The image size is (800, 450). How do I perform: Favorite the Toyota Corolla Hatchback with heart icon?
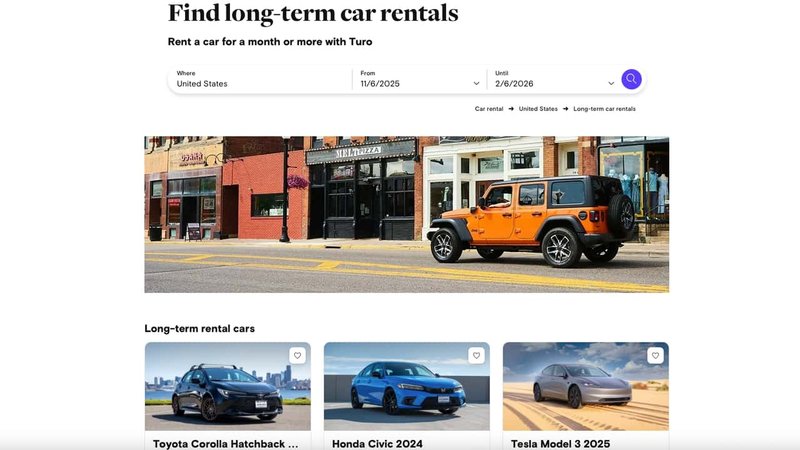297,356
